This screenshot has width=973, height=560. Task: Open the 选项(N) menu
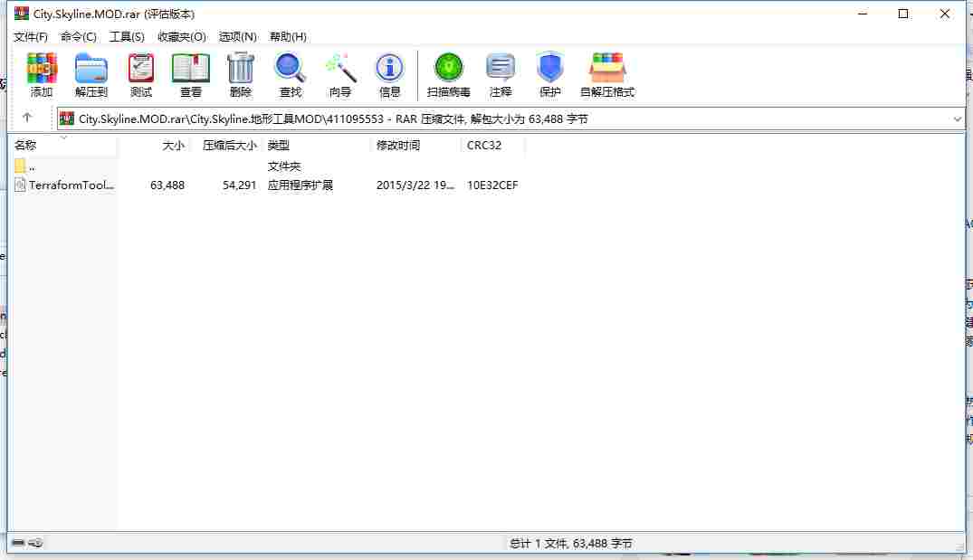click(237, 36)
